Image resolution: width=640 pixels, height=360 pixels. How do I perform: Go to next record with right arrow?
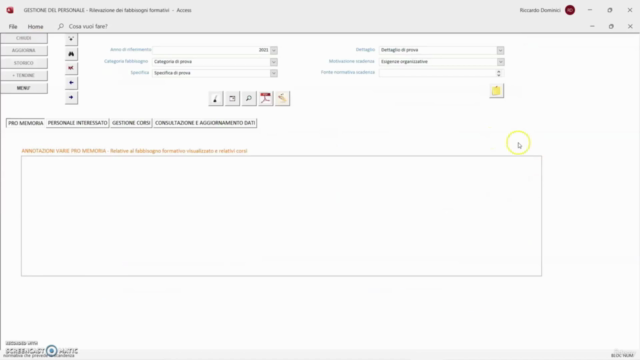point(71,97)
